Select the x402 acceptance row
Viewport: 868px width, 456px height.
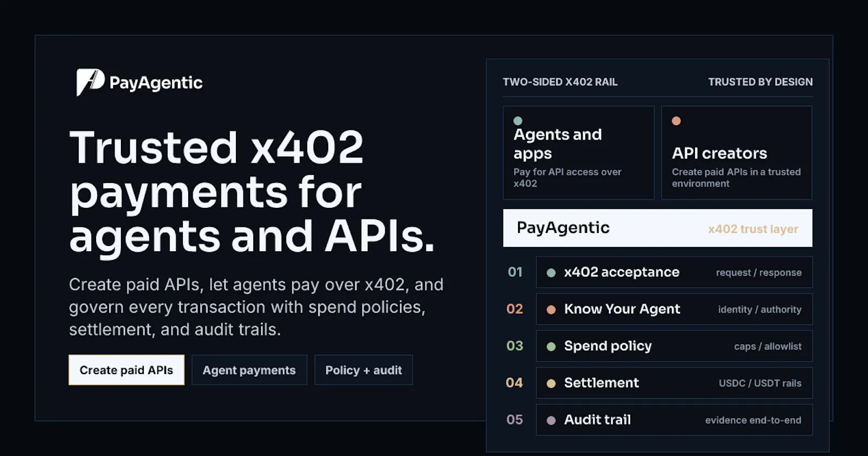click(674, 273)
